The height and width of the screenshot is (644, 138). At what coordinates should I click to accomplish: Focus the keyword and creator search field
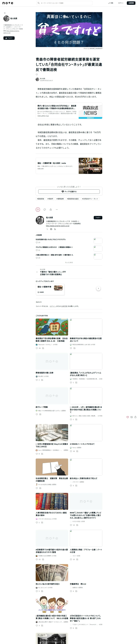pos(64,3)
